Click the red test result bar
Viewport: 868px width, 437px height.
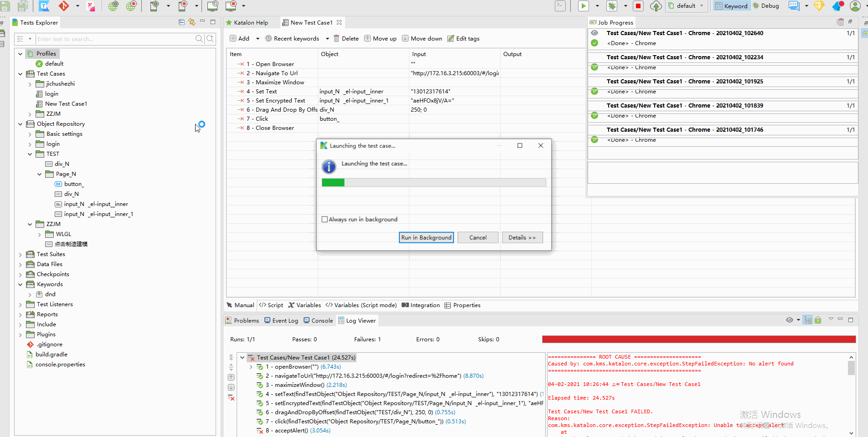coord(699,339)
